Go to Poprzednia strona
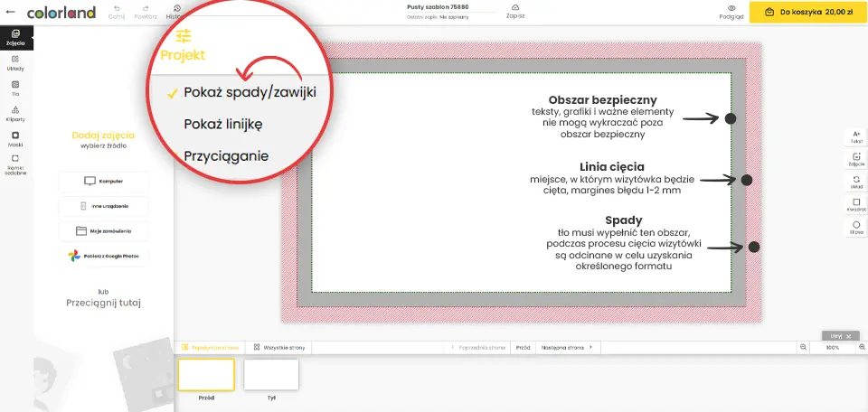Viewport: 868px width, 412px height. [477, 347]
